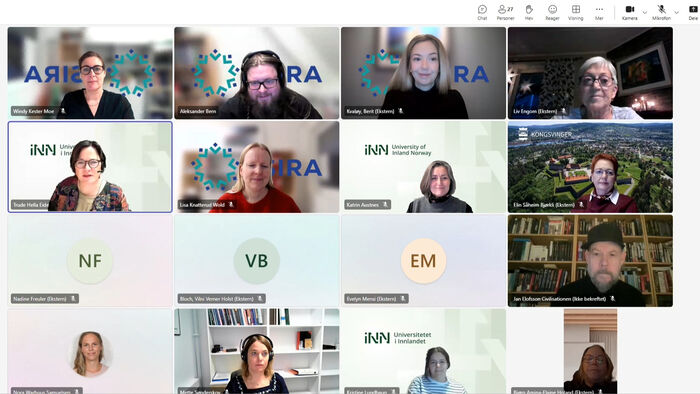Screen dimensions: 700x394
Task: Click the participant count 27
Action: point(510,9)
